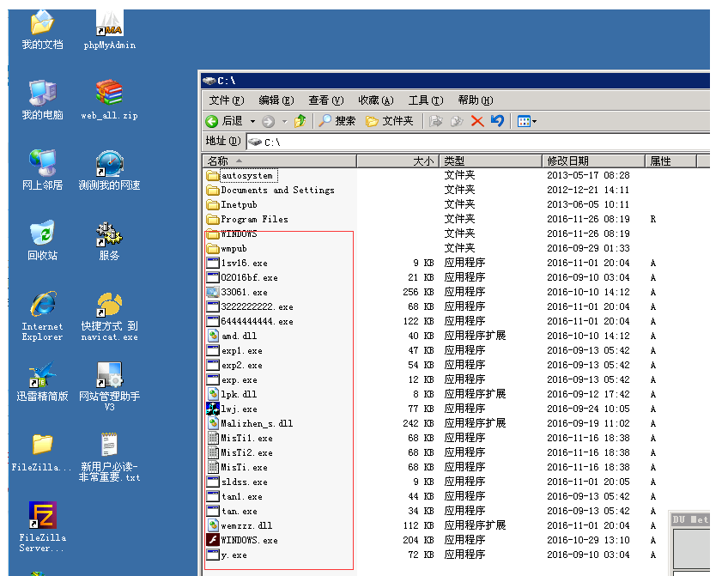728x576 pixels.
Task: Toggle the 文件夹 folders pane button
Action: (x=390, y=121)
